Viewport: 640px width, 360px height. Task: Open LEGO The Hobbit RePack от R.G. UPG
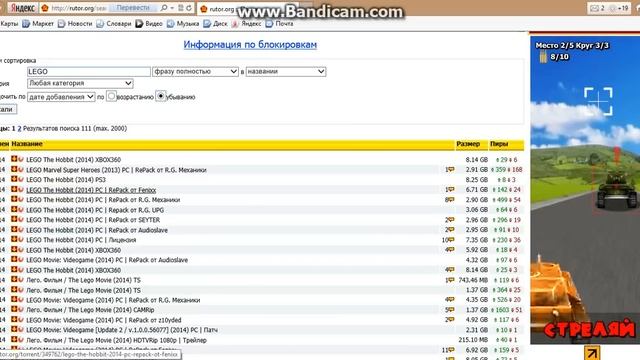click(x=95, y=210)
